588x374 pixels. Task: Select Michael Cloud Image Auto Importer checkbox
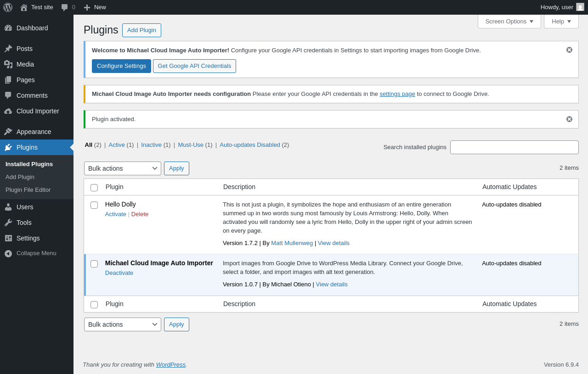[94, 264]
